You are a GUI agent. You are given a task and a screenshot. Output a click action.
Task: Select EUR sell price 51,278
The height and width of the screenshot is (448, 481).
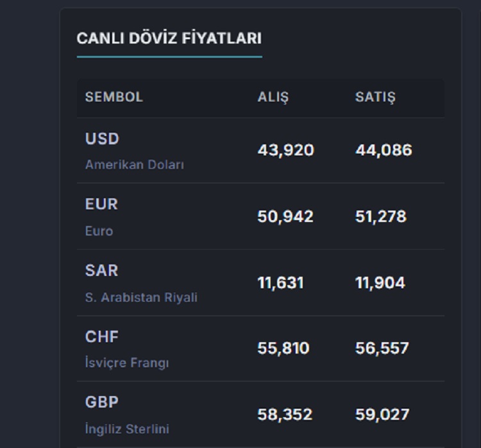(381, 216)
